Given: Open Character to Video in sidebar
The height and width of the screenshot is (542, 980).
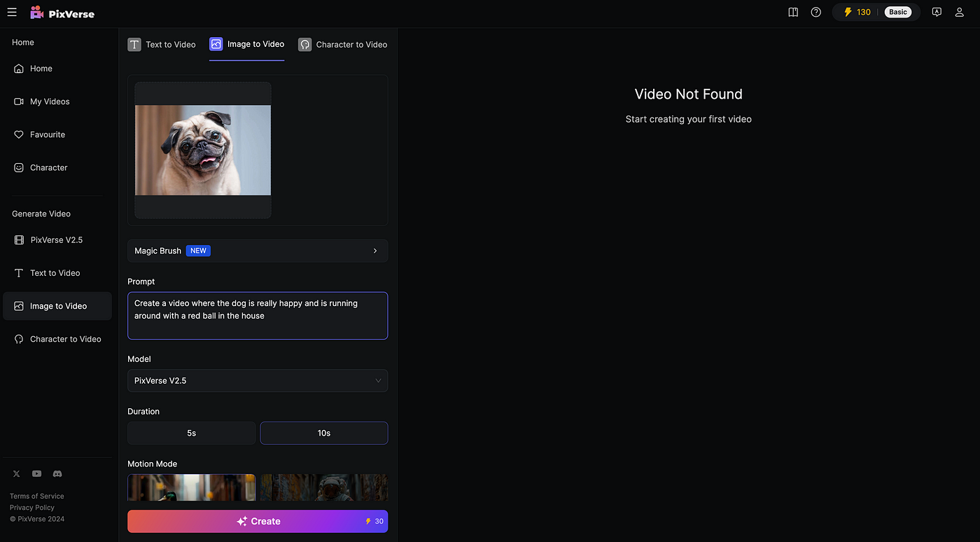Looking at the screenshot, I should tap(57, 339).
